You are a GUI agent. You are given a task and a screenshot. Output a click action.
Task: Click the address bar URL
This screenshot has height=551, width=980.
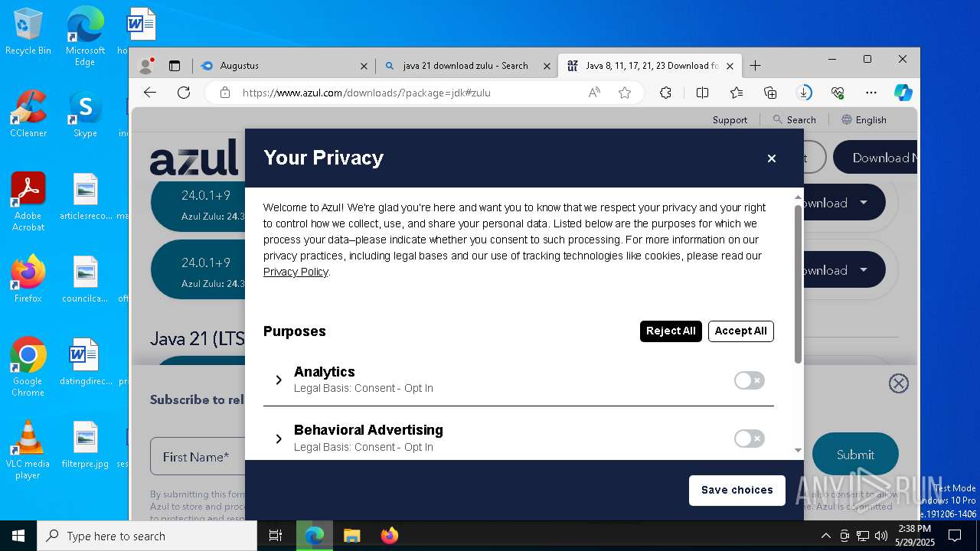tap(366, 93)
